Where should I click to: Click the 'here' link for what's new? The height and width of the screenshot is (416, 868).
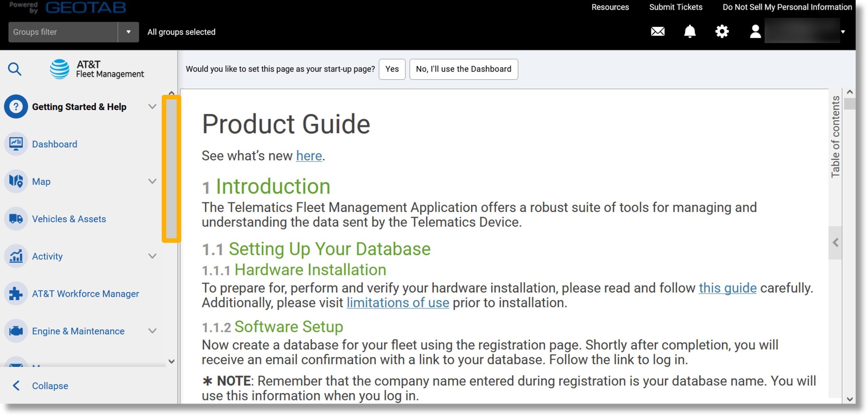pos(308,155)
